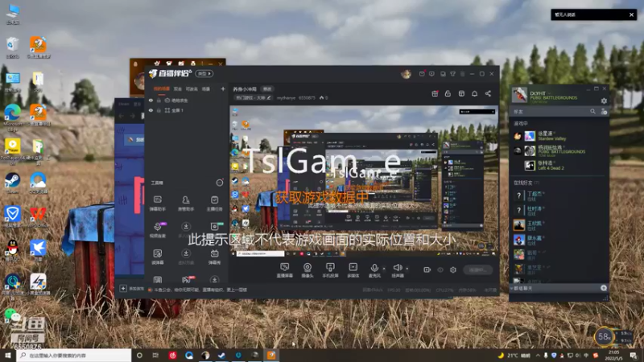Add a 摄像头 camera source
The height and width of the screenshot is (362, 644).
[308, 270]
